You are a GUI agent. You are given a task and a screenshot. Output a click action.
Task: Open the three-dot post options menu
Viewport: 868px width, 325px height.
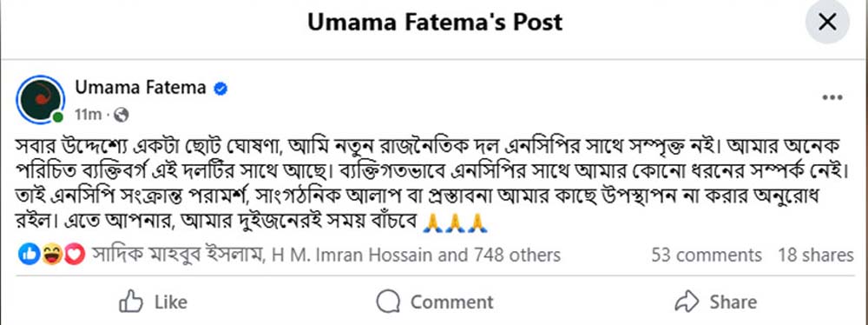(x=832, y=98)
